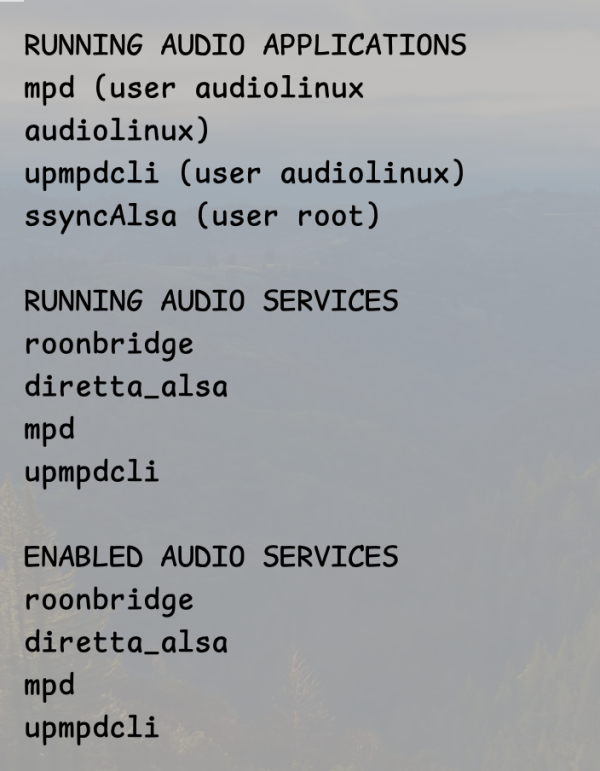This screenshot has height=771, width=600.
Task: Click the RUNNING AUDIO SERVICES heading
Action: point(211,301)
